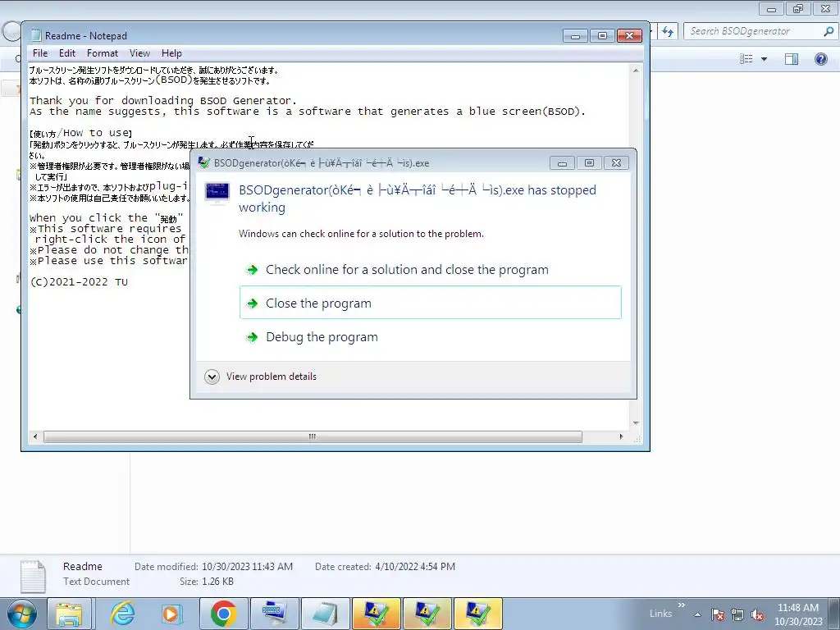Maximize the Readme Notepad window

point(602,35)
